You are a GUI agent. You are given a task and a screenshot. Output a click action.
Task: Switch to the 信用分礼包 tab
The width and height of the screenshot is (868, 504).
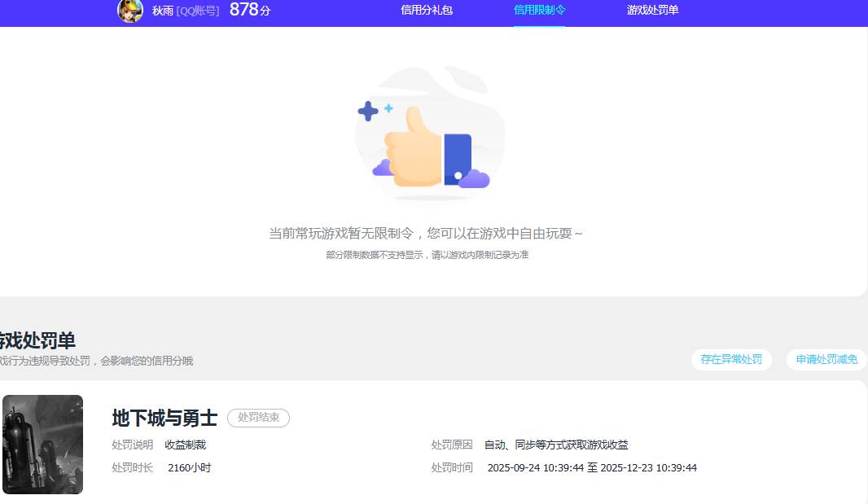pos(427,11)
